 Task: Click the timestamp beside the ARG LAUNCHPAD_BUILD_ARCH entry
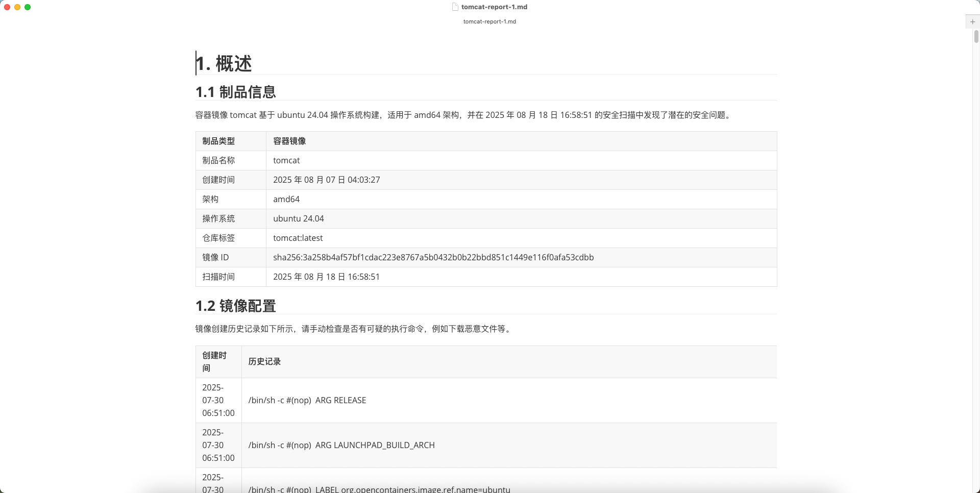[x=218, y=446]
